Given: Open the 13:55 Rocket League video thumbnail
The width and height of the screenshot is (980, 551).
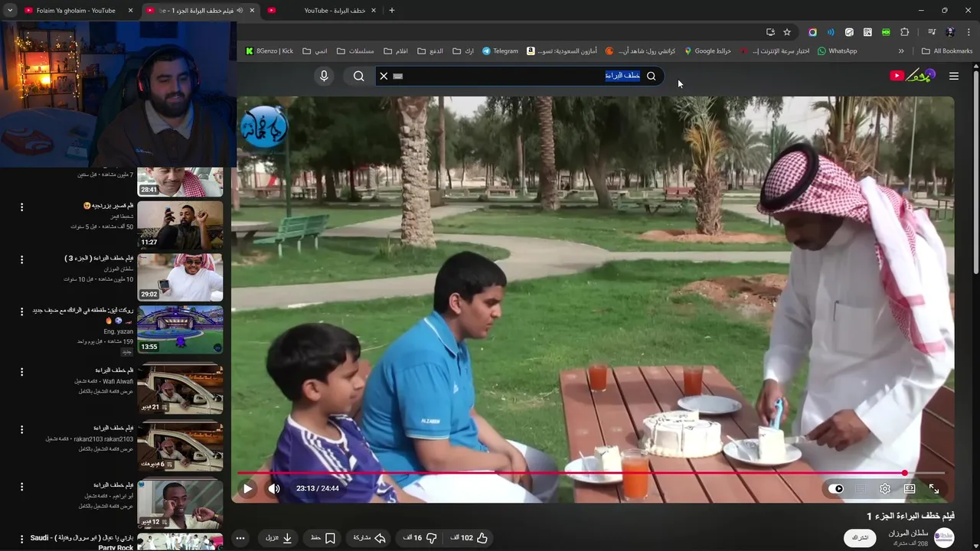Looking at the screenshot, I should [180, 329].
